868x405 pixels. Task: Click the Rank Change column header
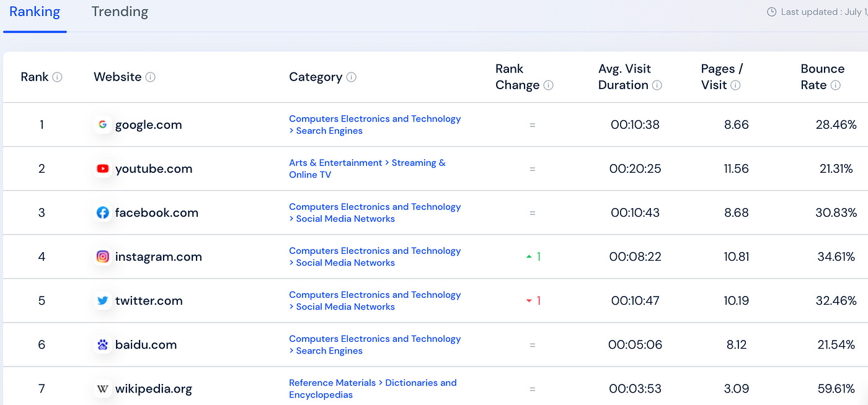518,77
